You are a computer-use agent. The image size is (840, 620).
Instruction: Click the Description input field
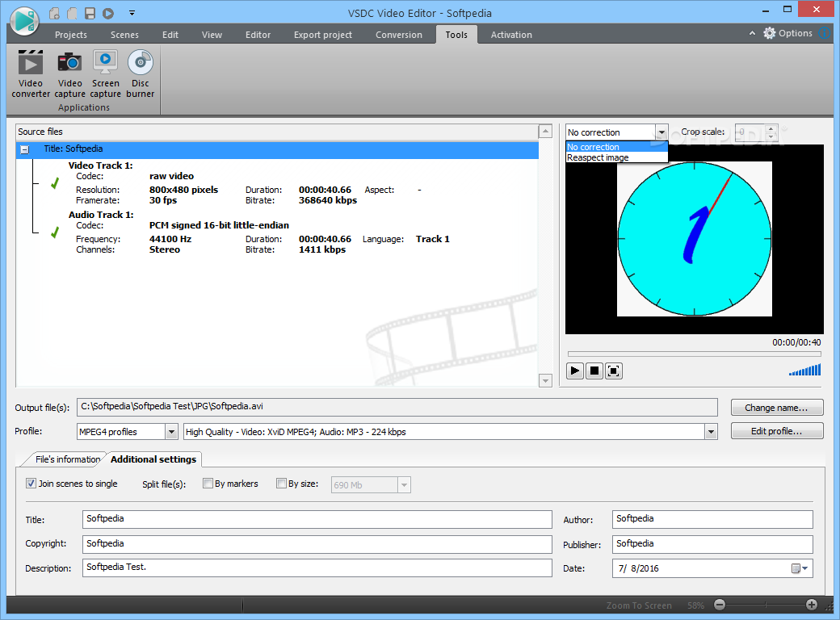[x=317, y=568]
